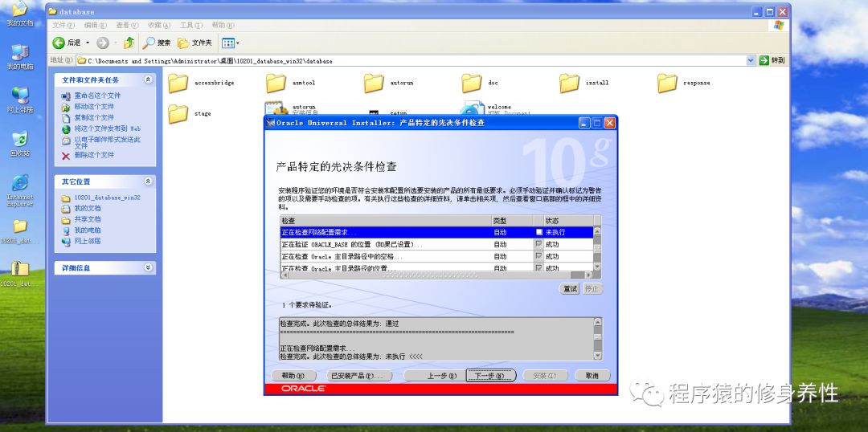Open the 文件(F) menu
This screenshot has width=868, height=432.
click(x=63, y=26)
